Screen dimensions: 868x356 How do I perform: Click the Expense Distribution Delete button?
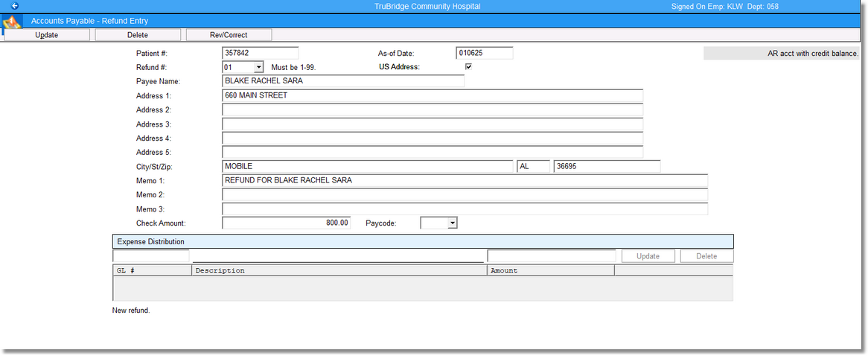[707, 256]
